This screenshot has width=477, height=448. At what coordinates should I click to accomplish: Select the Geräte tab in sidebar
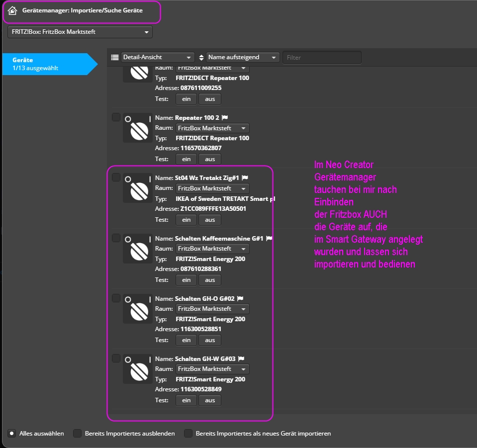pyautogui.click(x=50, y=64)
